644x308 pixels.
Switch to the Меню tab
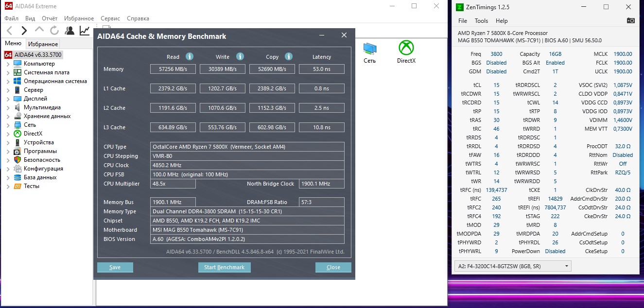pyautogui.click(x=13, y=44)
